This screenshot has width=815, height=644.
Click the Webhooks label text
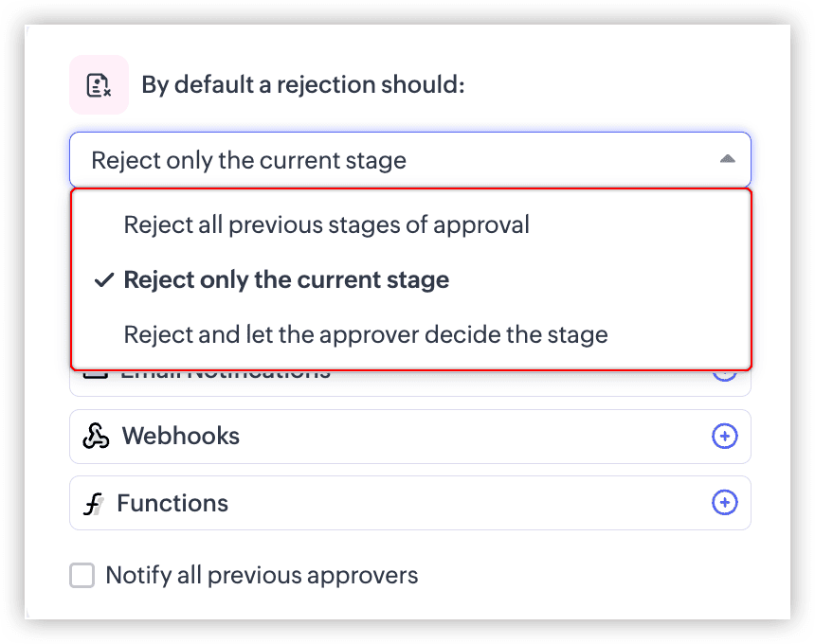coord(180,436)
